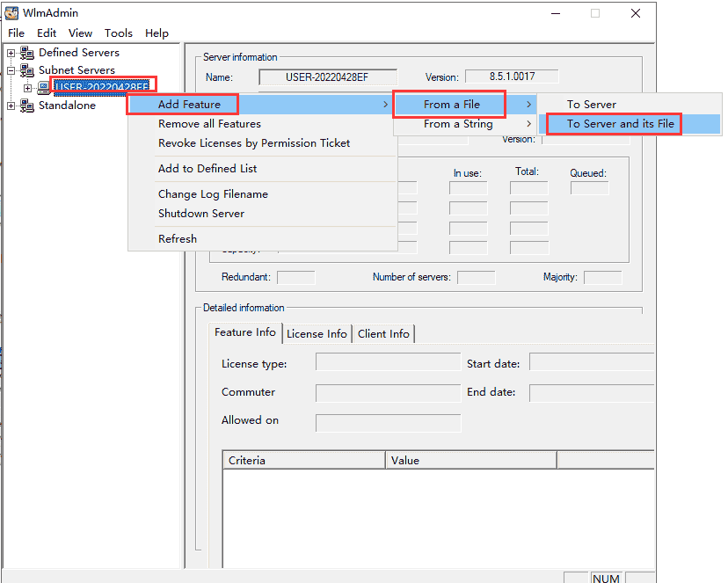The width and height of the screenshot is (728, 583).
Task: Open the Tools menu
Action: (x=119, y=33)
